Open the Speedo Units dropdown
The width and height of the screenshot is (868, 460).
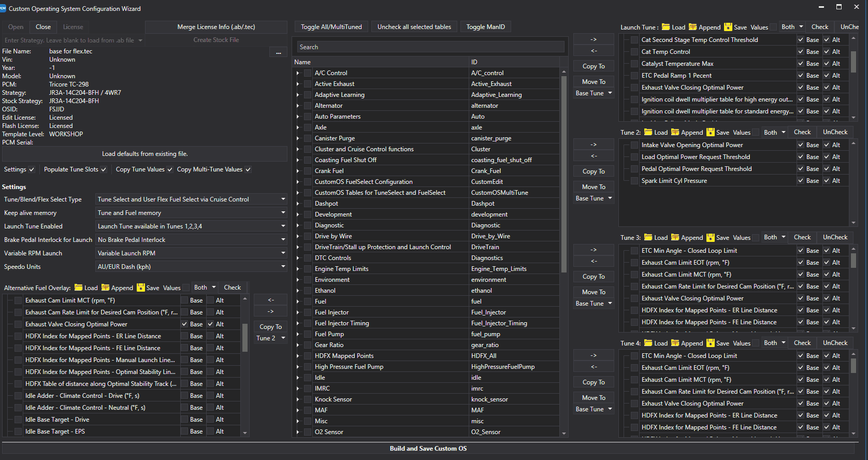click(x=192, y=267)
